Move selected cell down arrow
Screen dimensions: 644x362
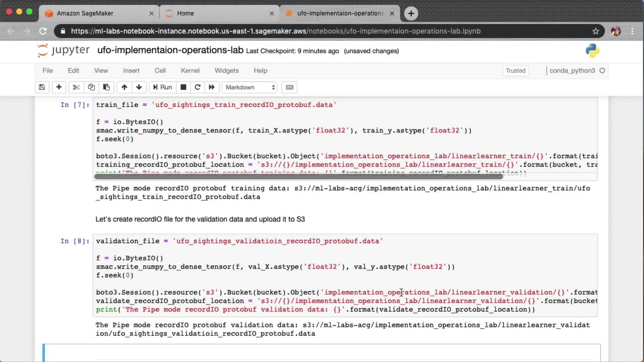[139, 87]
